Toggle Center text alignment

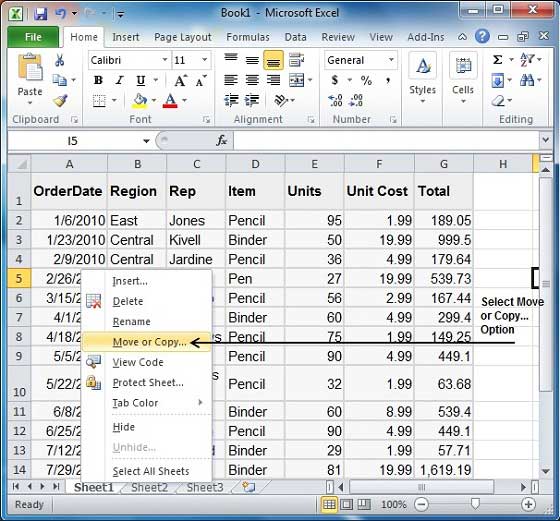pos(252,80)
